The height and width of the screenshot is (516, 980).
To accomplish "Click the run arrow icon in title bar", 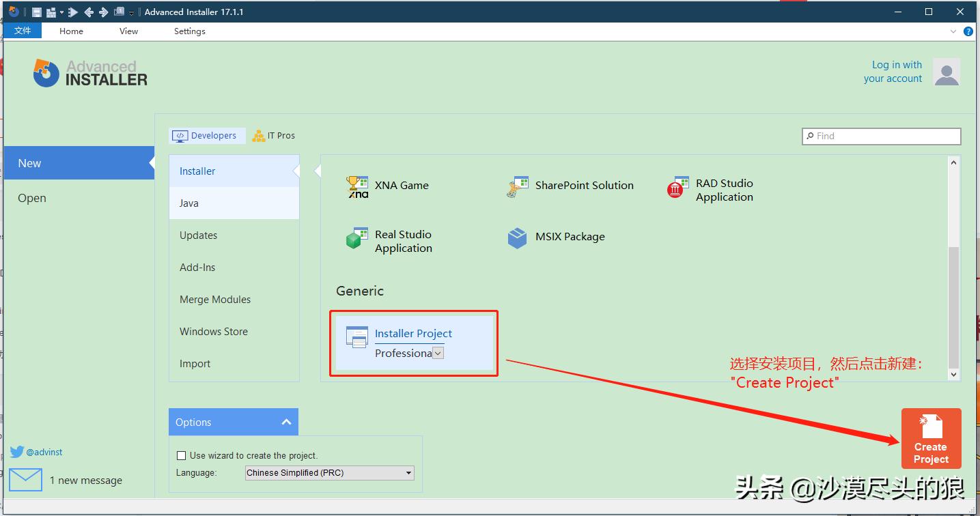I will click(x=73, y=12).
